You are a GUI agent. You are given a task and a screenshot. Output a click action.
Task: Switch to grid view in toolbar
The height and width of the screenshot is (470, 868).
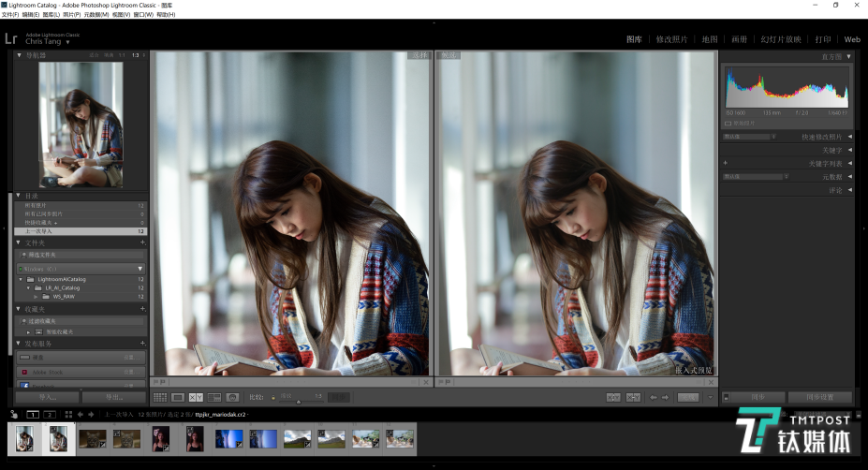click(160, 398)
